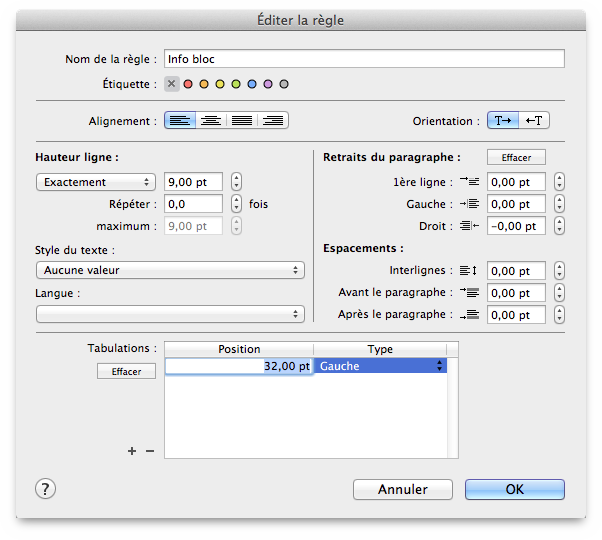
Task: Clear label with the X icon
Action: tap(172, 85)
